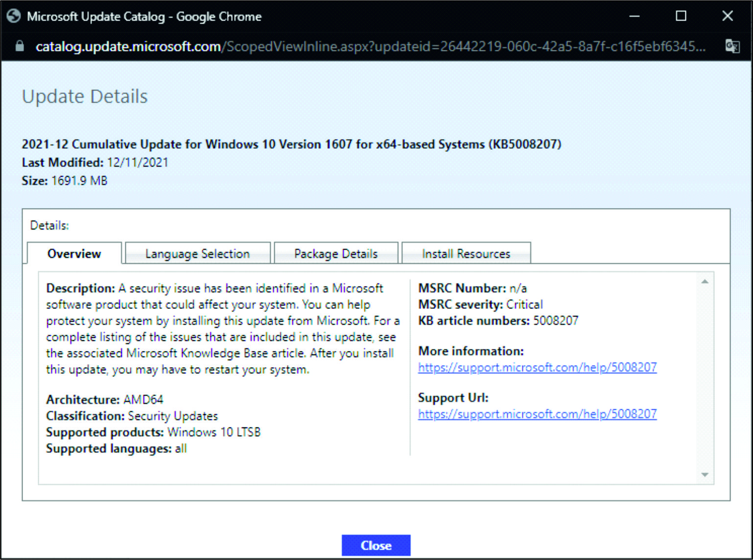Click the Architecture value AMD64
Screen dimensions: 753x560
(x=143, y=399)
